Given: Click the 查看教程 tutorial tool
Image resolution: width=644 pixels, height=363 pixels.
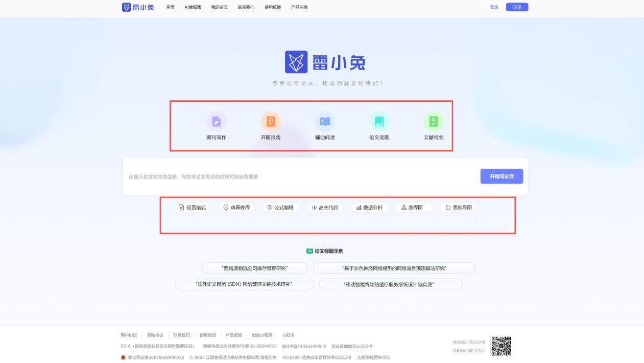Looking at the screenshot, I should click(236, 208).
